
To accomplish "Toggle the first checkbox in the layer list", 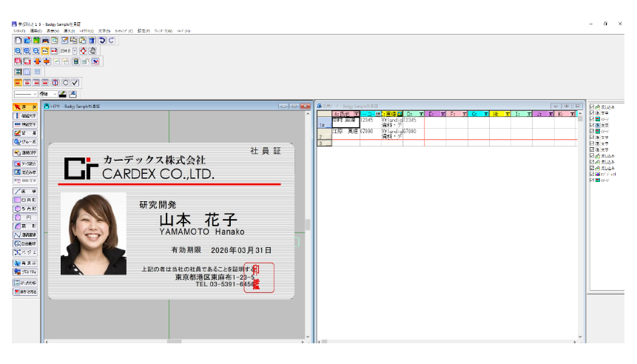I will tap(592, 107).
